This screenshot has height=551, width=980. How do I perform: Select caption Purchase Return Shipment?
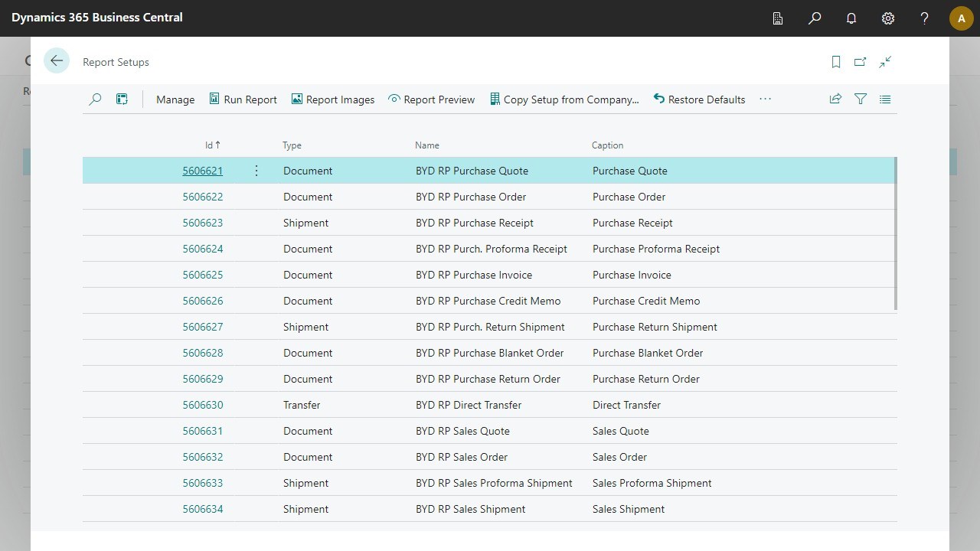click(655, 327)
